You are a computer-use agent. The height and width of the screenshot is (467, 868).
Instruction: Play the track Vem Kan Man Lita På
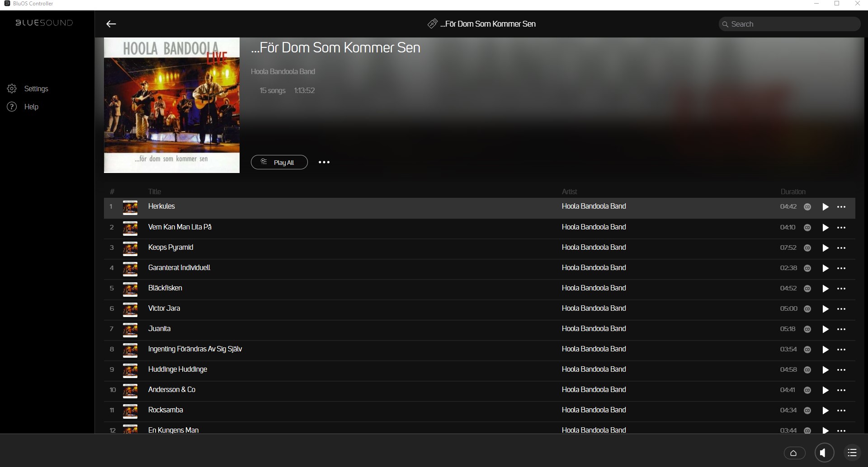coord(826,228)
